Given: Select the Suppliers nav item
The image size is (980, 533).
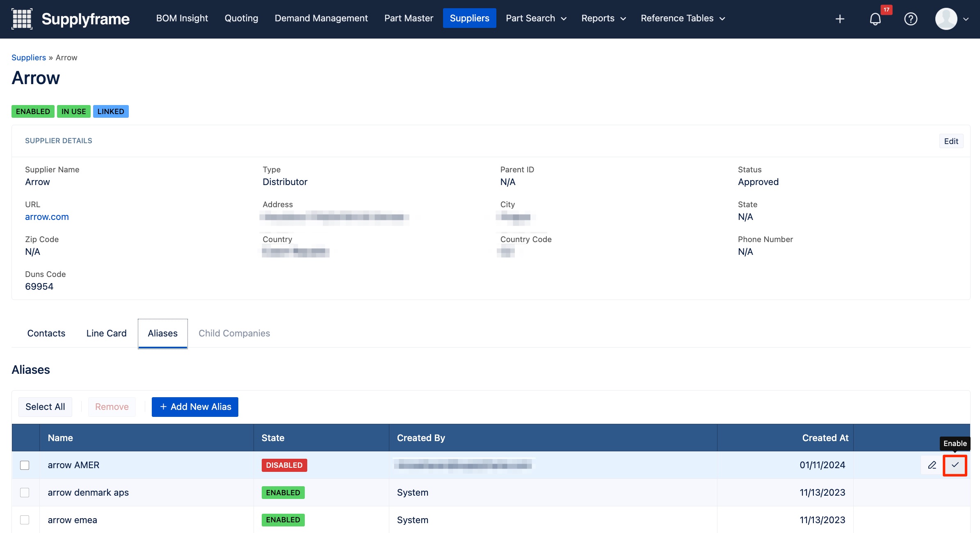Looking at the screenshot, I should click(x=469, y=18).
